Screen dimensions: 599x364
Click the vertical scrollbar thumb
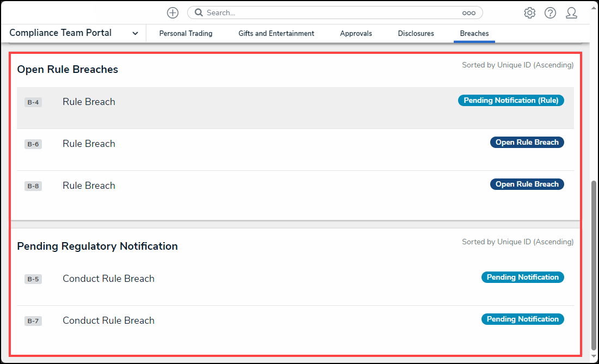[x=594, y=266]
